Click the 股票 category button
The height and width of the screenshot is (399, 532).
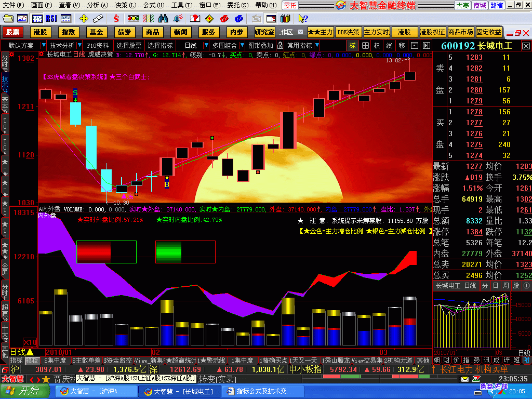[x=13, y=32]
